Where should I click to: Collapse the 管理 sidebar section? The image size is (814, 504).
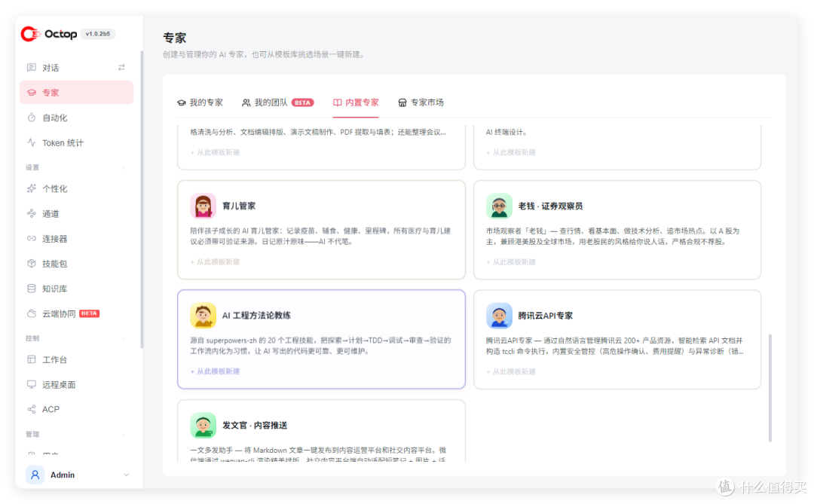click(x=124, y=435)
